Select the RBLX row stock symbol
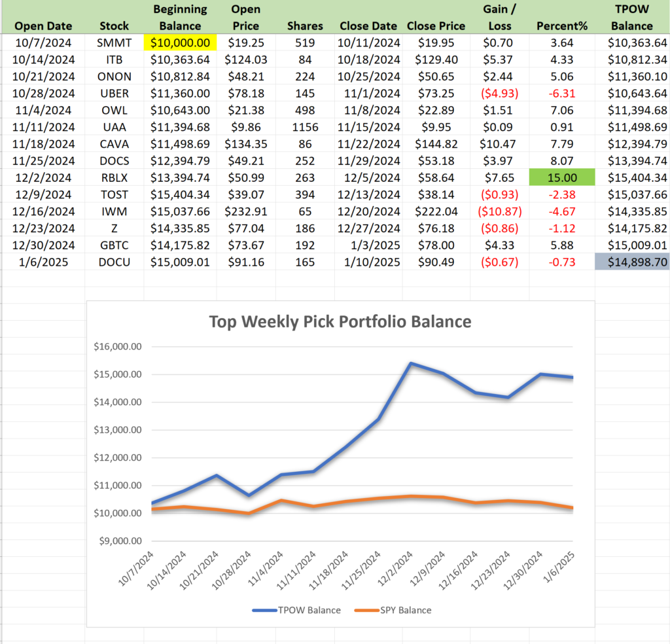This screenshot has height=644, width=670. click(114, 177)
